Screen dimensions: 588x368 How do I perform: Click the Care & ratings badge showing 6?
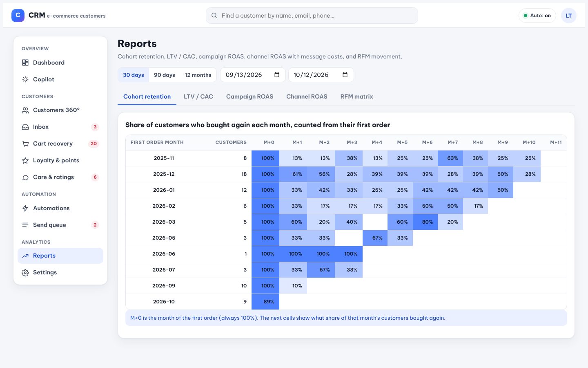pyautogui.click(x=95, y=177)
